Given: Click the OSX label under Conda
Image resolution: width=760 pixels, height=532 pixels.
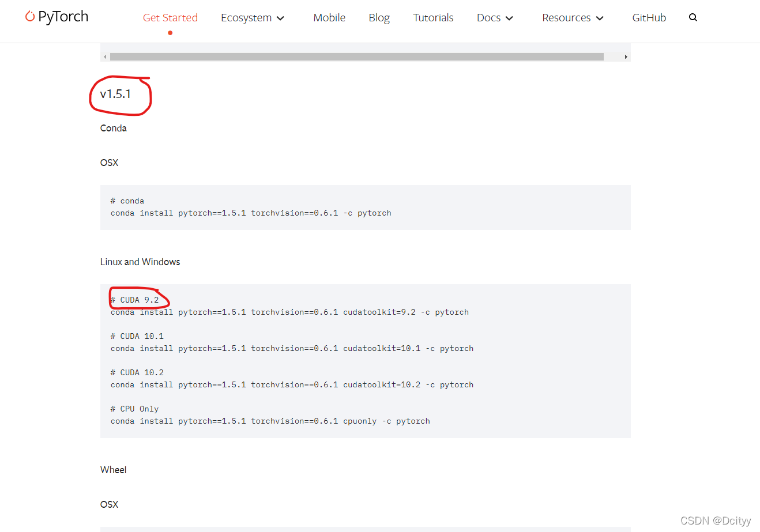Looking at the screenshot, I should click(x=109, y=163).
